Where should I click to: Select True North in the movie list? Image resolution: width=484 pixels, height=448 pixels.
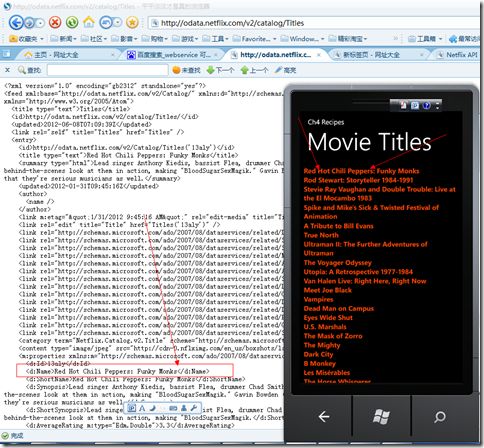(321, 235)
